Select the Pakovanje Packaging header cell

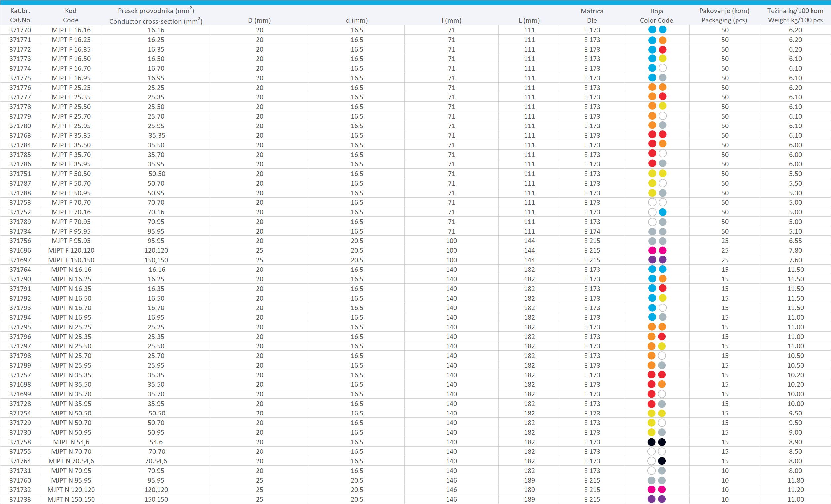click(x=724, y=16)
